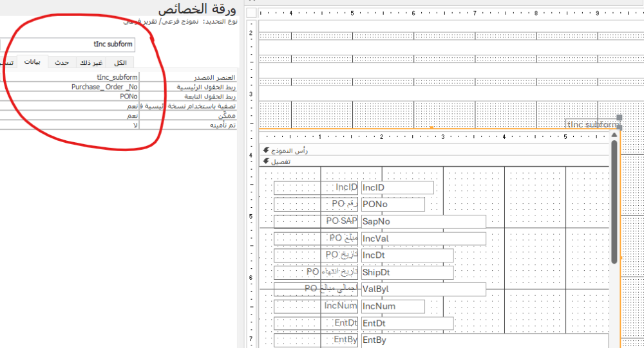644x348 pixels.
Task: Select the IncID text box control
Action: pos(397,187)
